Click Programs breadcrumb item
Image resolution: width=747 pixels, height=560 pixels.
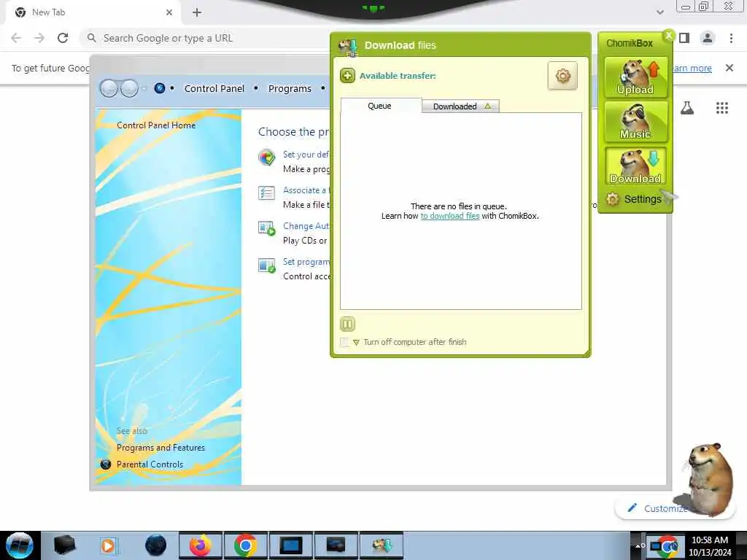click(290, 88)
